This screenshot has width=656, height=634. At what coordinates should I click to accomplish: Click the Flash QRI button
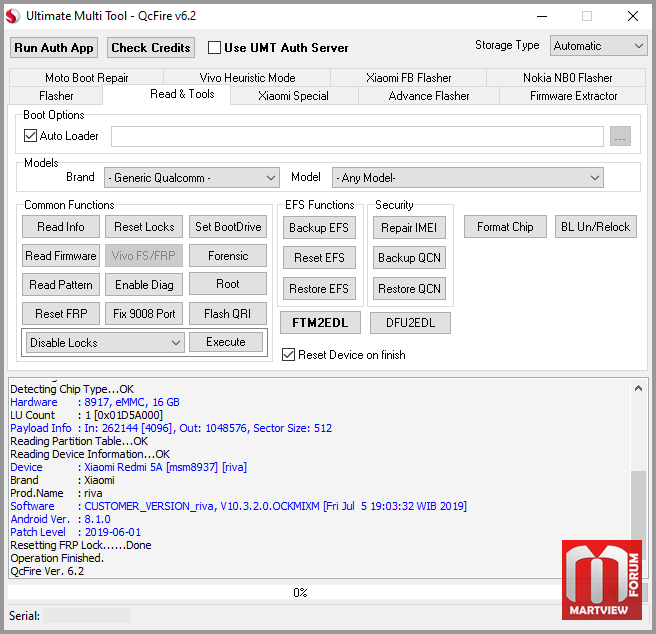pos(228,313)
